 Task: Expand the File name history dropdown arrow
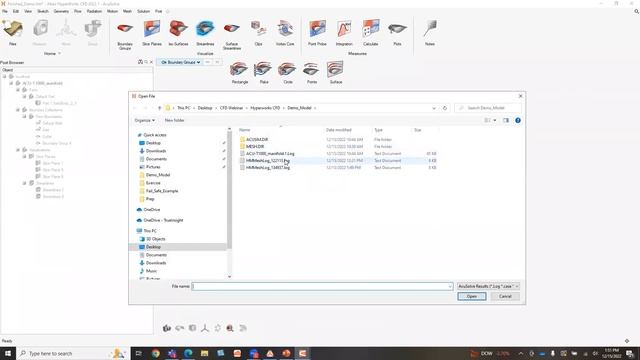point(450,287)
